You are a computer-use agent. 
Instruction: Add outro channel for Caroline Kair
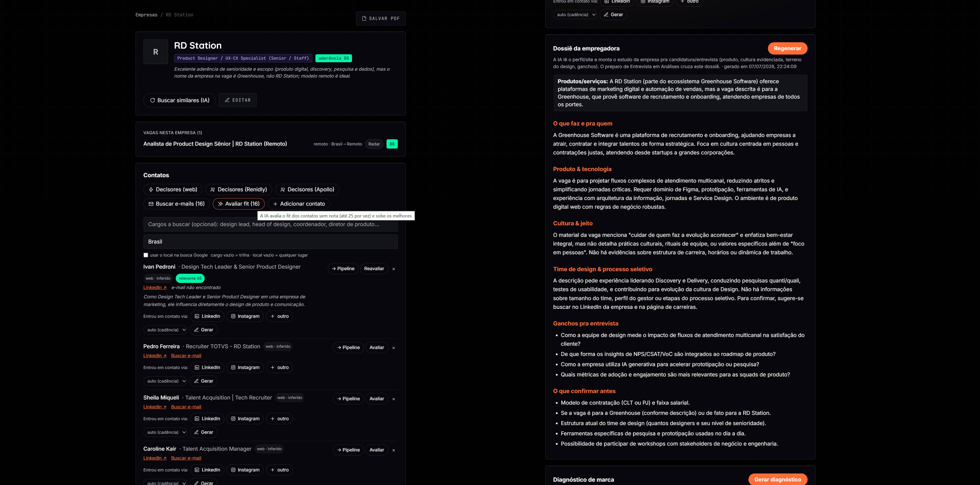(279, 470)
